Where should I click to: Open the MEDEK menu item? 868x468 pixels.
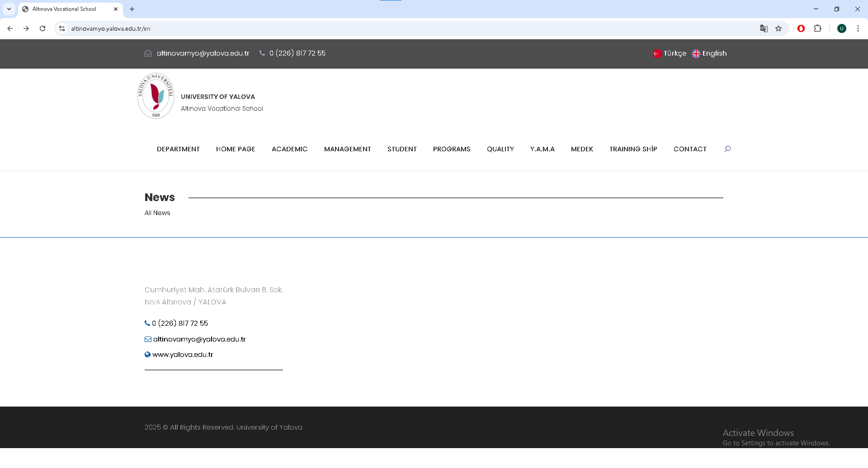coord(582,149)
